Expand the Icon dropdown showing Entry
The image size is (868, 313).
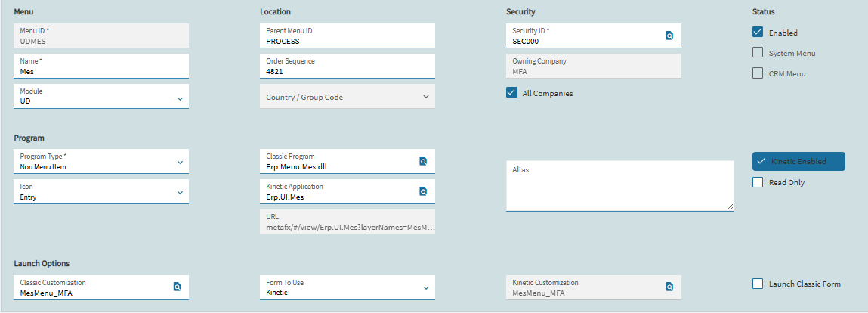click(101, 191)
